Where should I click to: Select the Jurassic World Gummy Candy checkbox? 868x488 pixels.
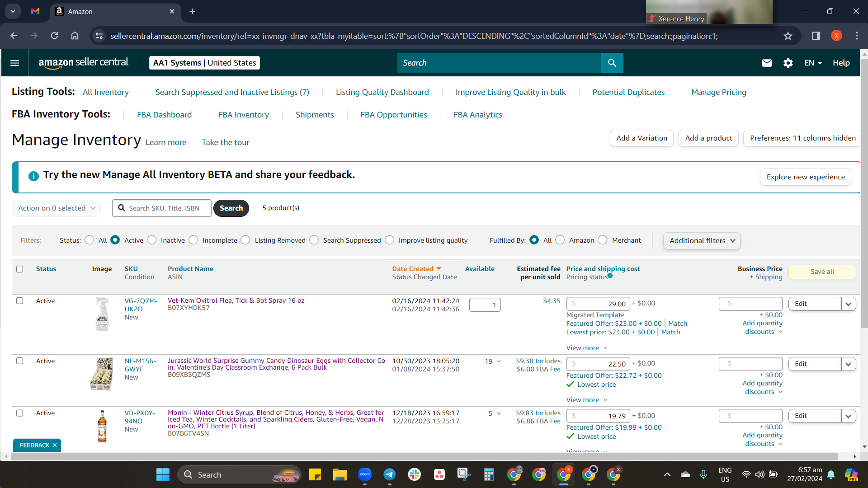tap(20, 361)
